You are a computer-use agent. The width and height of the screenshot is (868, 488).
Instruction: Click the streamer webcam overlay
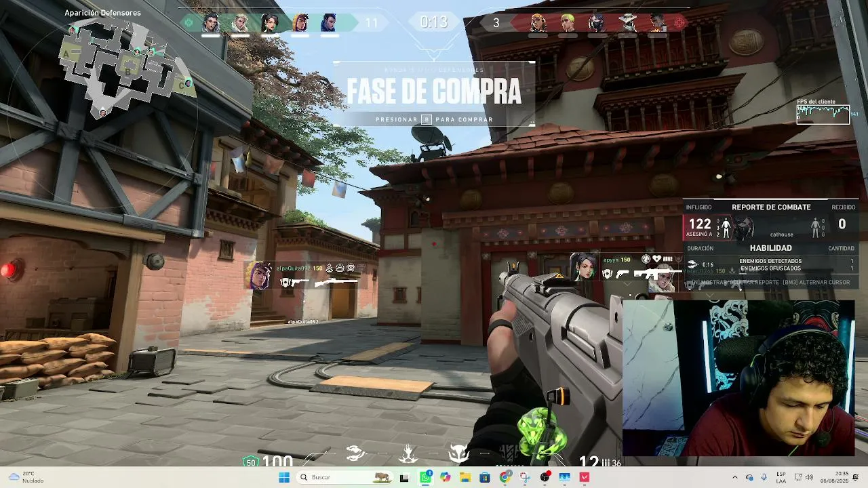coord(738,378)
